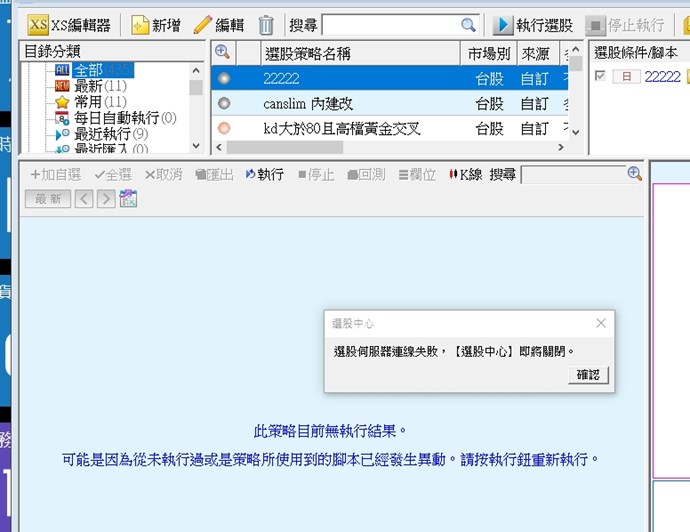Select 最近執行(9) category

[x=102, y=134]
